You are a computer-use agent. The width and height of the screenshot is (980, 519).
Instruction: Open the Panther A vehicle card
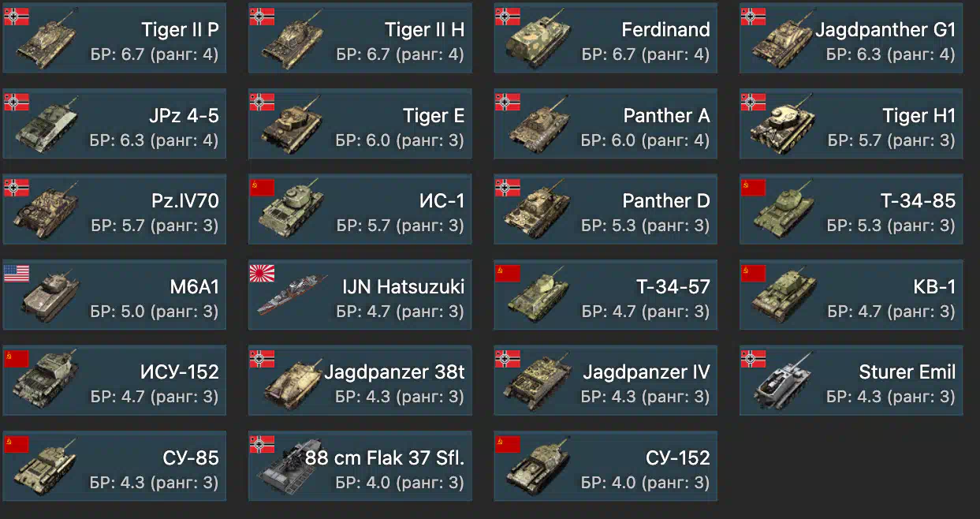[606, 124]
